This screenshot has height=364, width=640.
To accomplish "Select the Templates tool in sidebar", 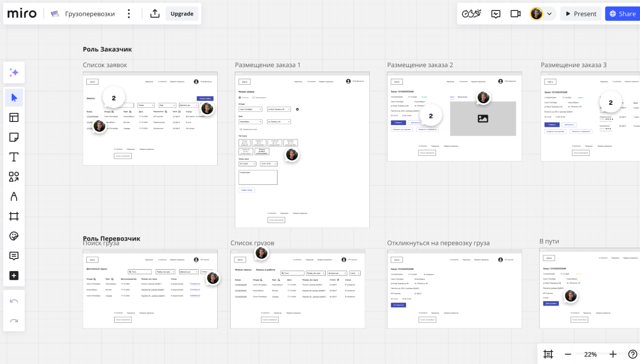I will [14, 117].
